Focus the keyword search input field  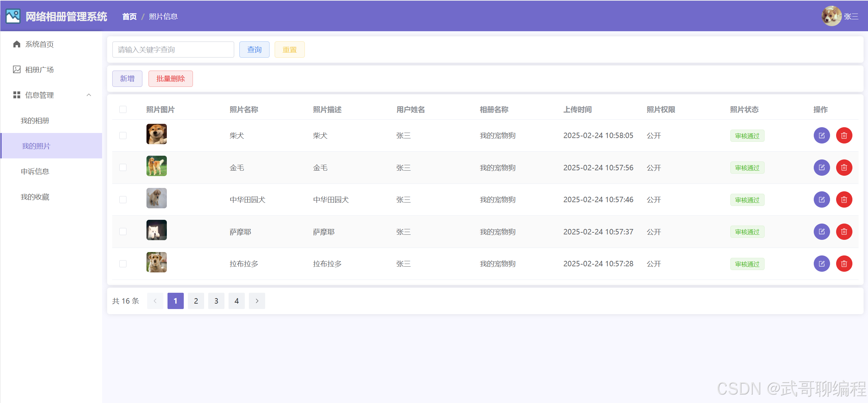[x=173, y=50]
